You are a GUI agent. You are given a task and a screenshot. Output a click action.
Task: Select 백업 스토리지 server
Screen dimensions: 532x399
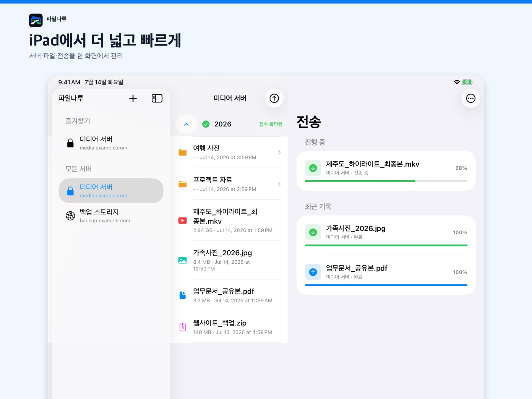click(111, 216)
